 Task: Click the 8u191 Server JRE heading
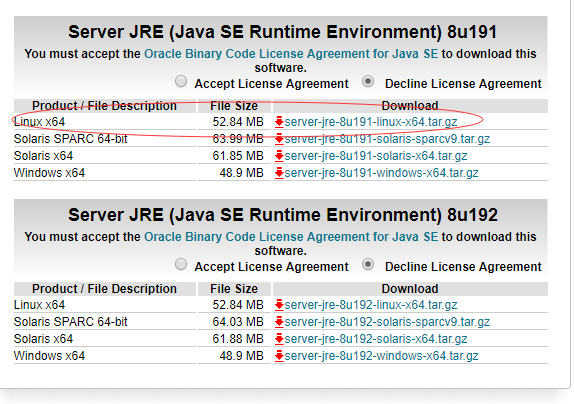tap(283, 32)
